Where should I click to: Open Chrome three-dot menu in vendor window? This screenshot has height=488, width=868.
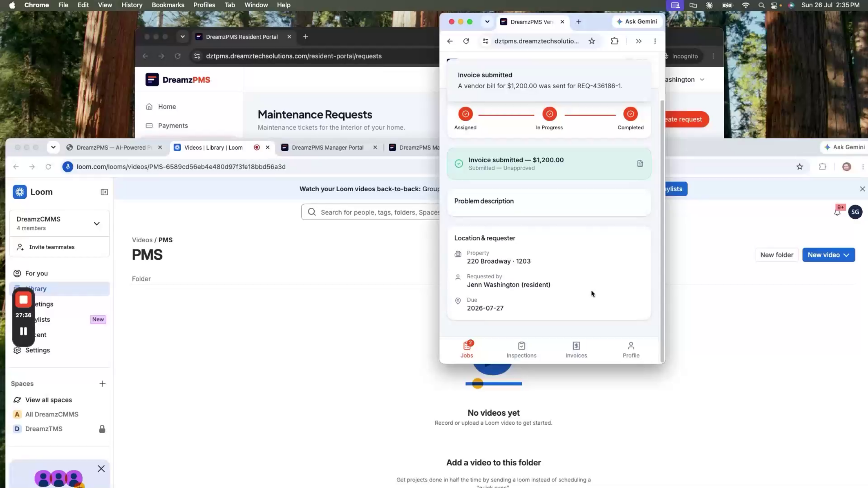point(655,41)
